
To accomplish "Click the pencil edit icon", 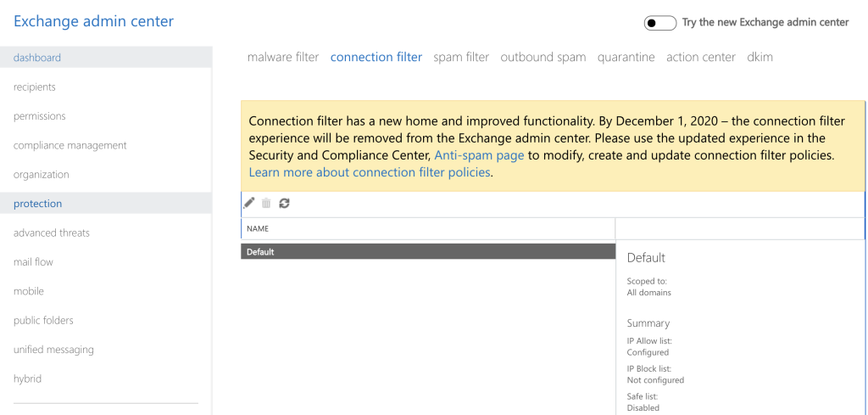I will 250,204.
